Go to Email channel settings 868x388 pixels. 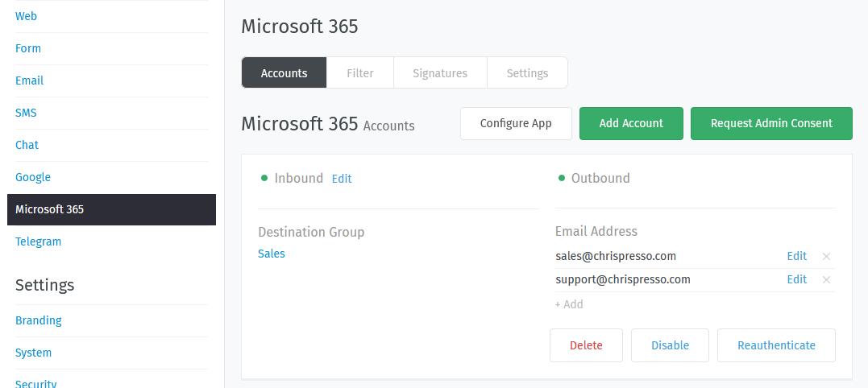coord(29,80)
